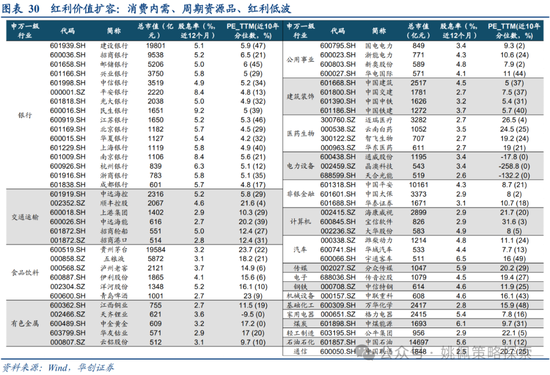Click stock code 002352.SZ
Image resolution: width=550 pixels, height=375 pixels.
coord(68,203)
